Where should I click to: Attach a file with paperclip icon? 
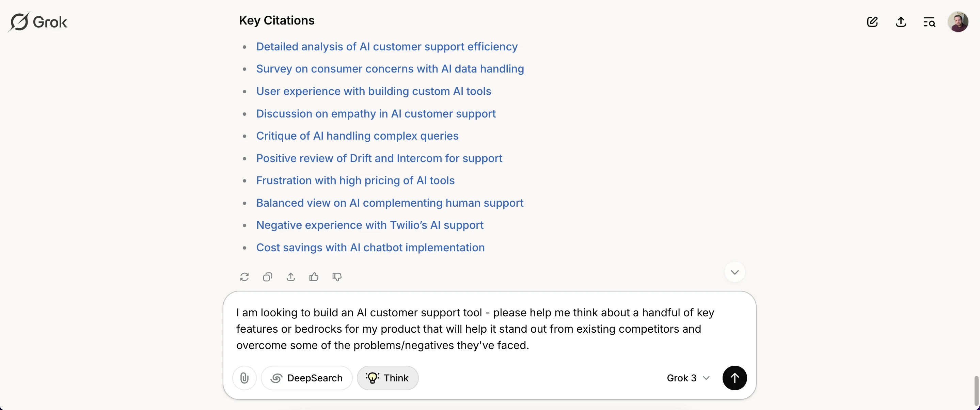[244, 378]
